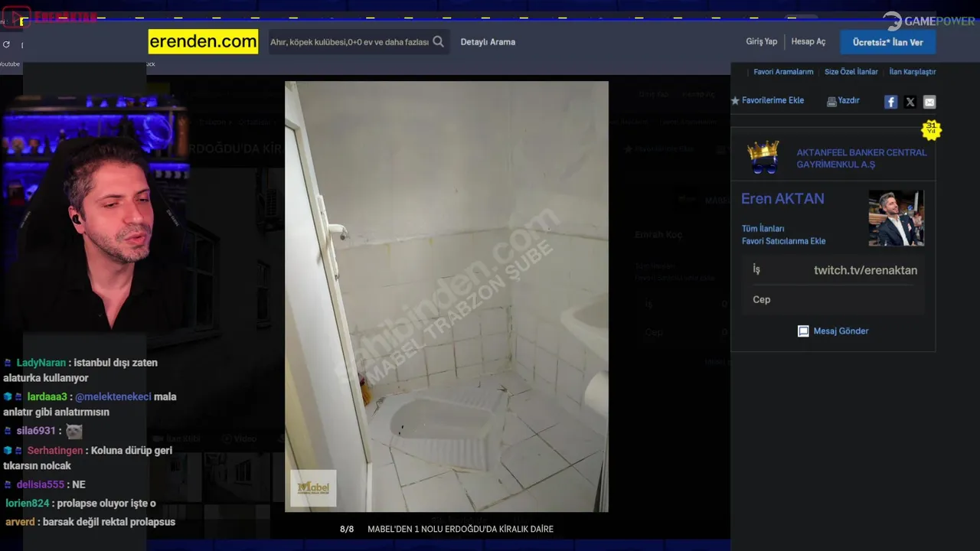This screenshot has height=551, width=980.
Task: Click the @melektenekeci mention in chat
Action: pyautogui.click(x=113, y=396)
